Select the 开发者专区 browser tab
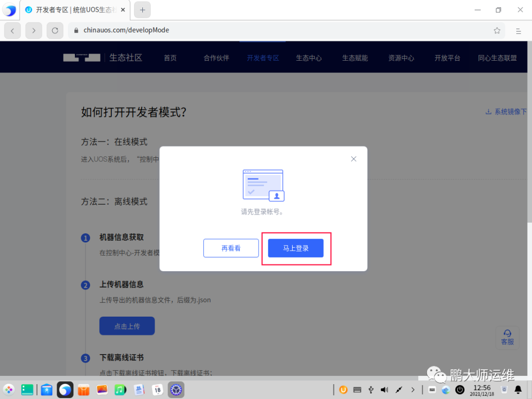This screenshot has width=532, height=399. pyautogui.click(x=75, y=10)
